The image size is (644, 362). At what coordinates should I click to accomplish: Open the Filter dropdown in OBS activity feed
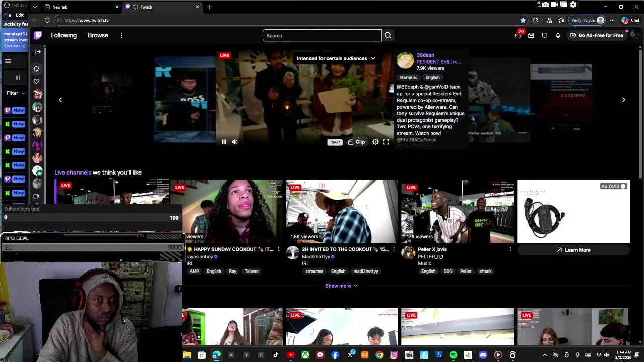click(x=16, y=93)
